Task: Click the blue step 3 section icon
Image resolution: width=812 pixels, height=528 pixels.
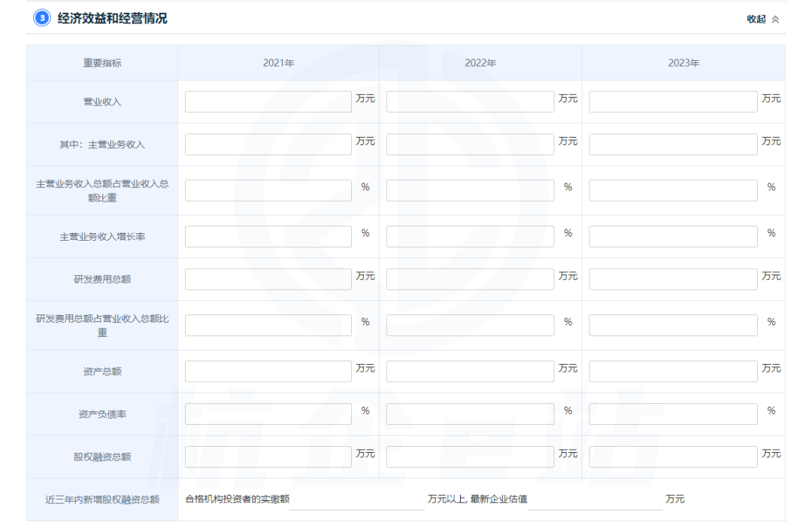Action: point(42,18)
